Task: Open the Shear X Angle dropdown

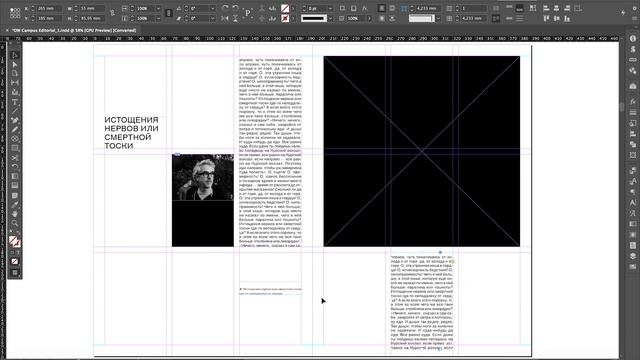Action: click(x=212, y=18)
